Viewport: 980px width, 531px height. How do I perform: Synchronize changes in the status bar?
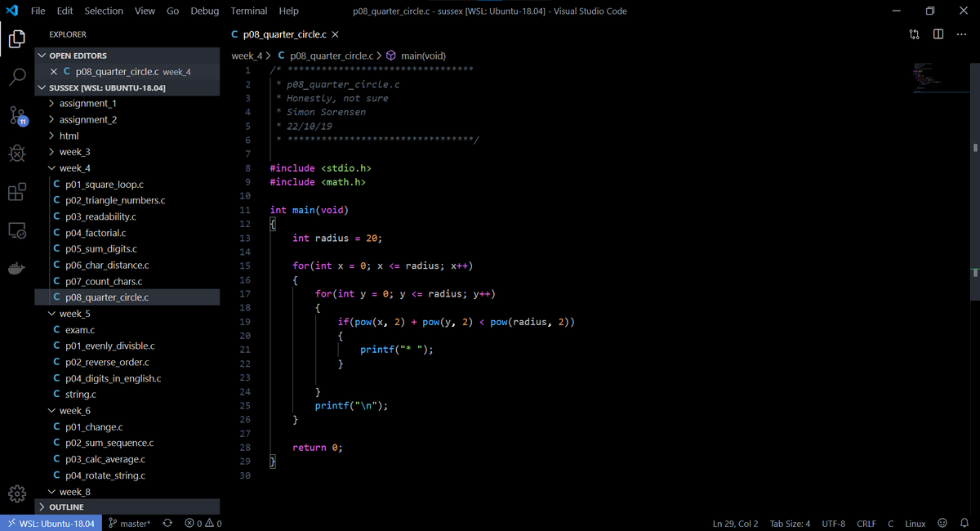167,524
